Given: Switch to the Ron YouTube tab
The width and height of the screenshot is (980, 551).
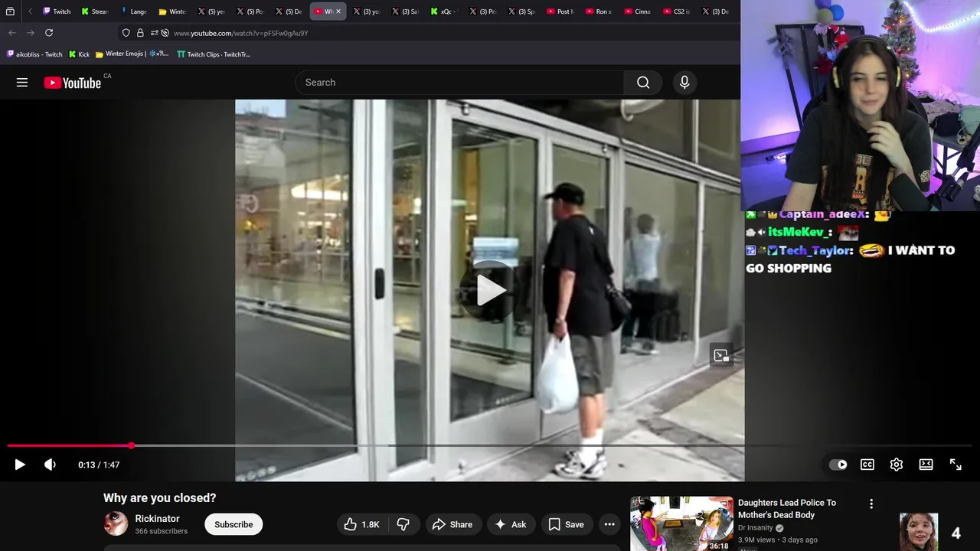Looking at the screenshot, I should [599, 11].
